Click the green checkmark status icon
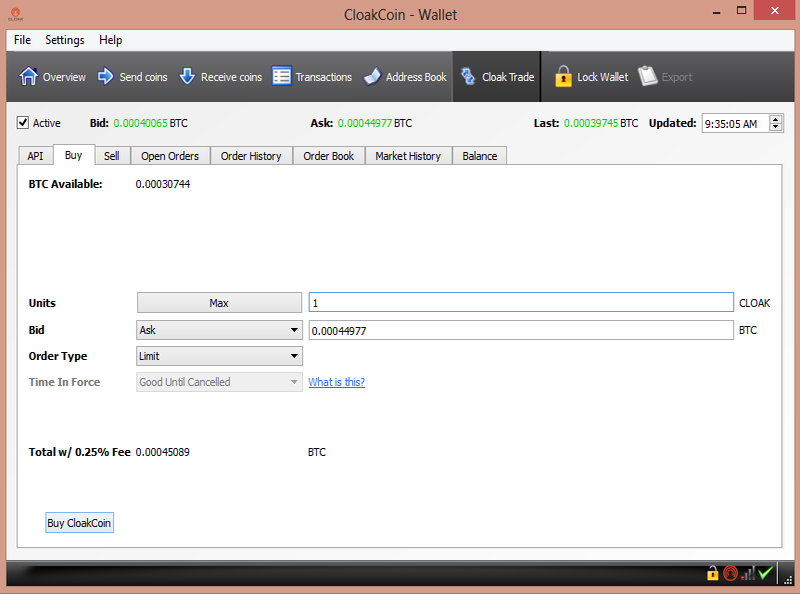The width and height of the screenshot is (800, 594). click(765, 573)
